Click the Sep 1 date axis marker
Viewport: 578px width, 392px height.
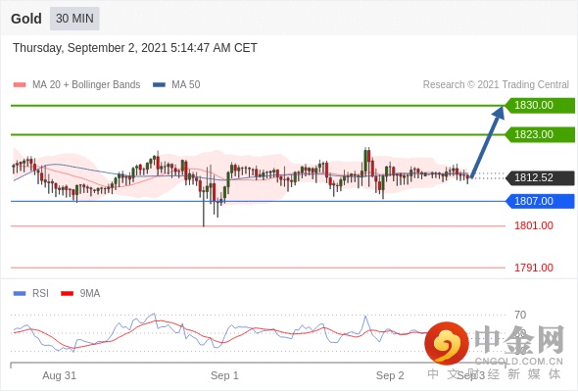click(x=224, y=375)
